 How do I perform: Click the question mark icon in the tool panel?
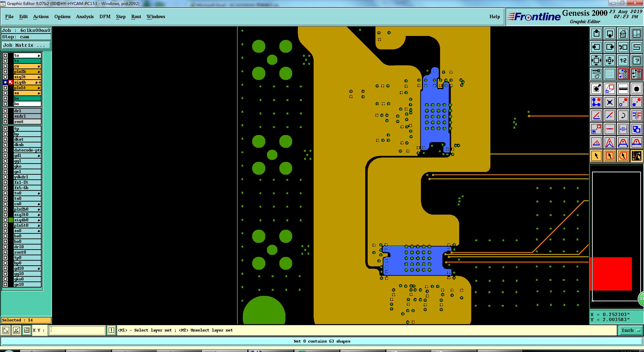click(x=636, y=60)
